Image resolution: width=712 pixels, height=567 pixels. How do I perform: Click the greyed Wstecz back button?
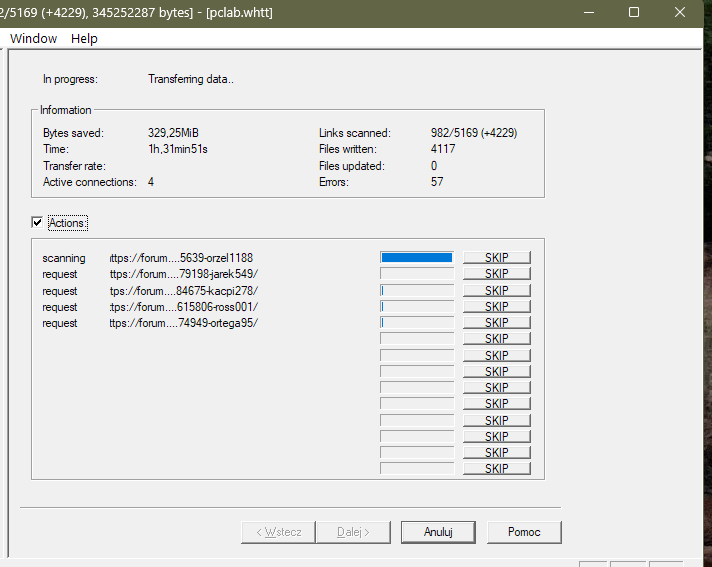click(x=278, y=532)
